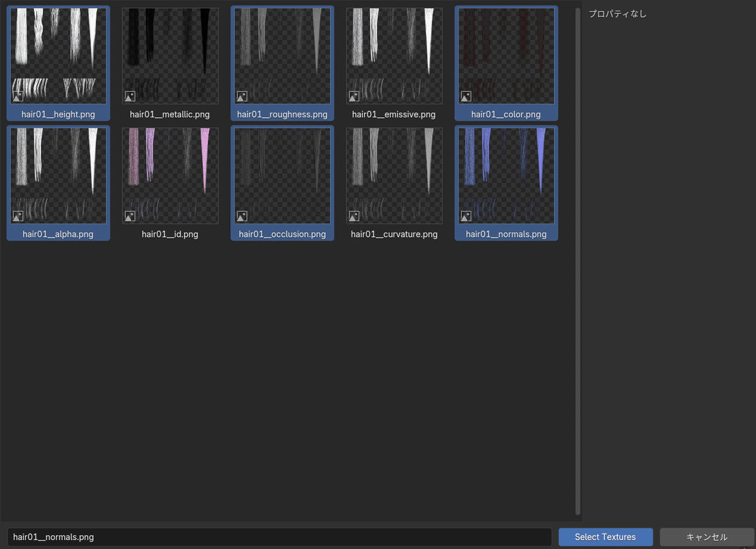Click image type icon on hair01__alpha.png

[18, 216]
